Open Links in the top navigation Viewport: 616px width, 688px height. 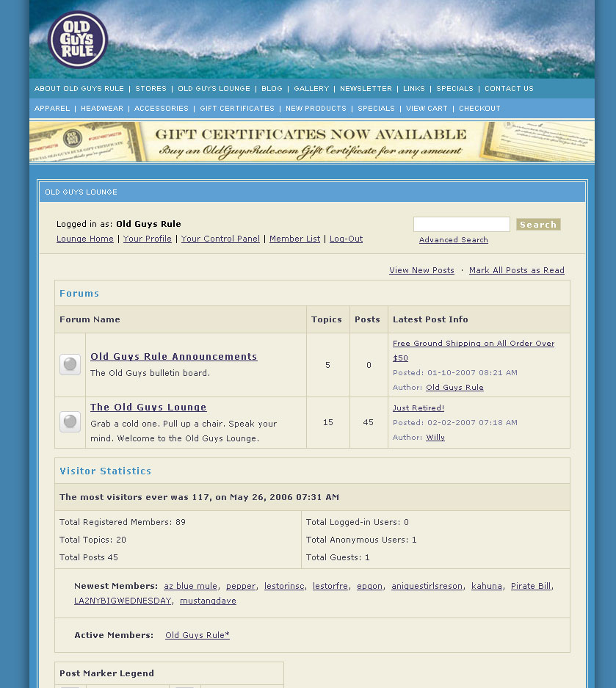pyautogui.click(x=414, y=89)
